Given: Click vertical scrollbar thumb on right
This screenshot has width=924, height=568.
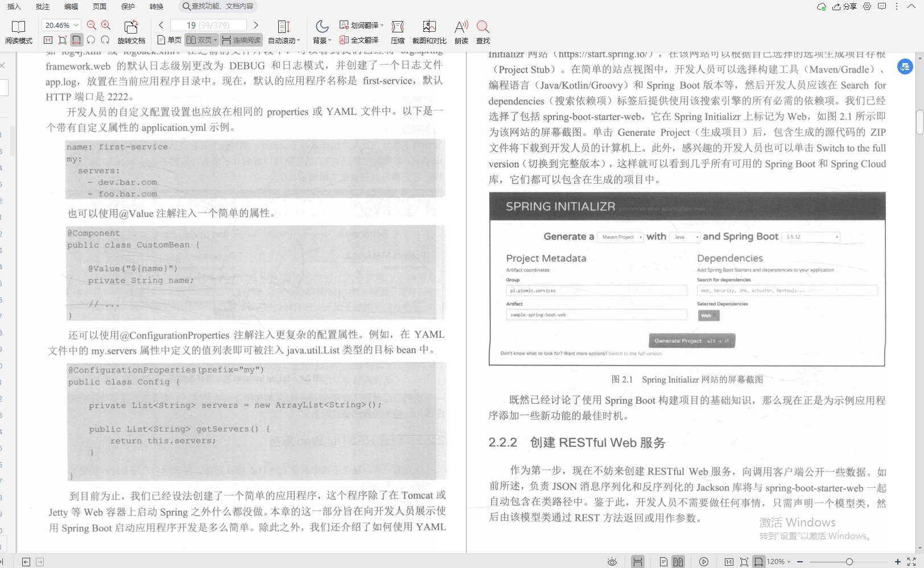Looking at the screenshot, I should pyautogui.click(x=919, y=122).
